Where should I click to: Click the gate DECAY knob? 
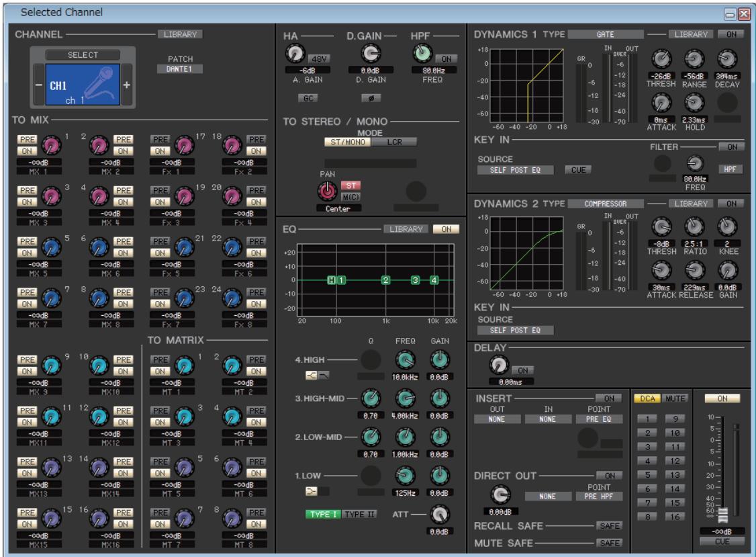point(727,59)
